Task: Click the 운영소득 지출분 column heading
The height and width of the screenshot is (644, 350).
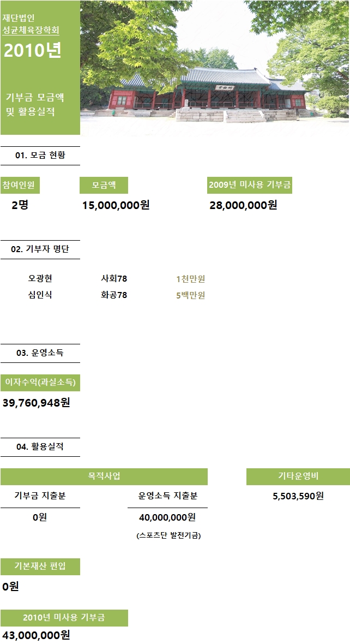Action: click(x=168, y=496)
